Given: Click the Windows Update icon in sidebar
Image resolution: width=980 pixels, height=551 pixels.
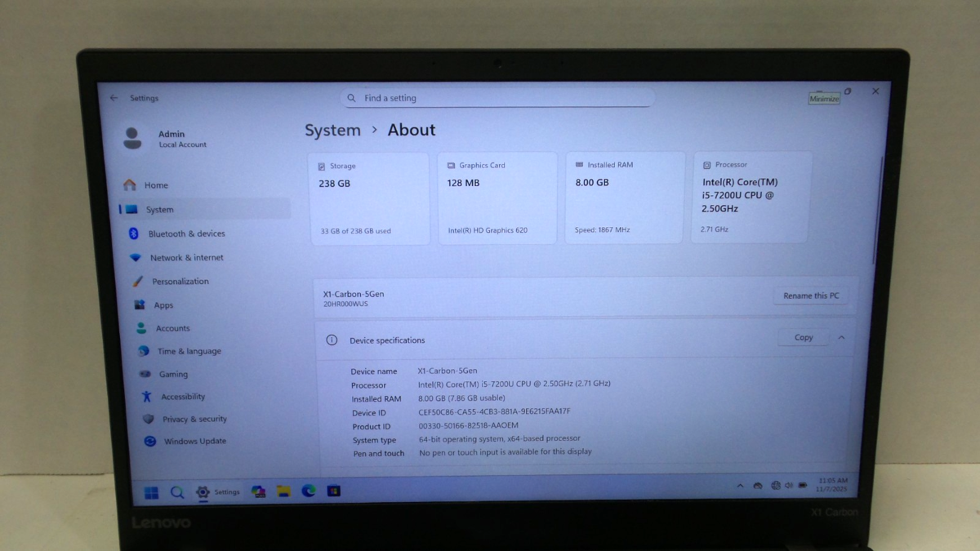Looking at the screenshot, I should 150,442.
